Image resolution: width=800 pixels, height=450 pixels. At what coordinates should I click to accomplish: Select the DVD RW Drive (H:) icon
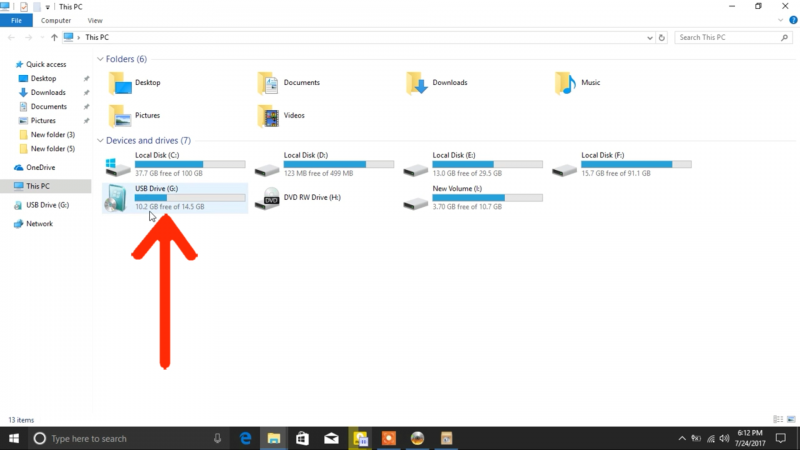point(268,198)
